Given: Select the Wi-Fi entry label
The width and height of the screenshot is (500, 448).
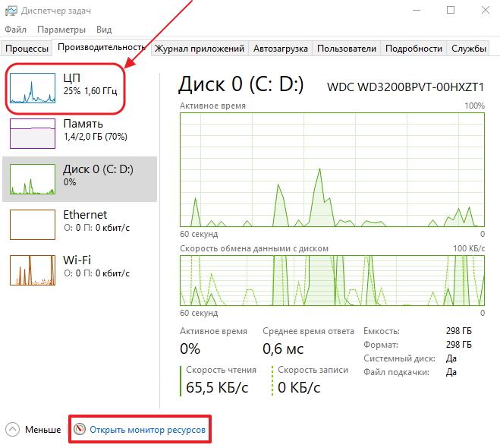Looking at the screenshot, I should tap(77, 260).
